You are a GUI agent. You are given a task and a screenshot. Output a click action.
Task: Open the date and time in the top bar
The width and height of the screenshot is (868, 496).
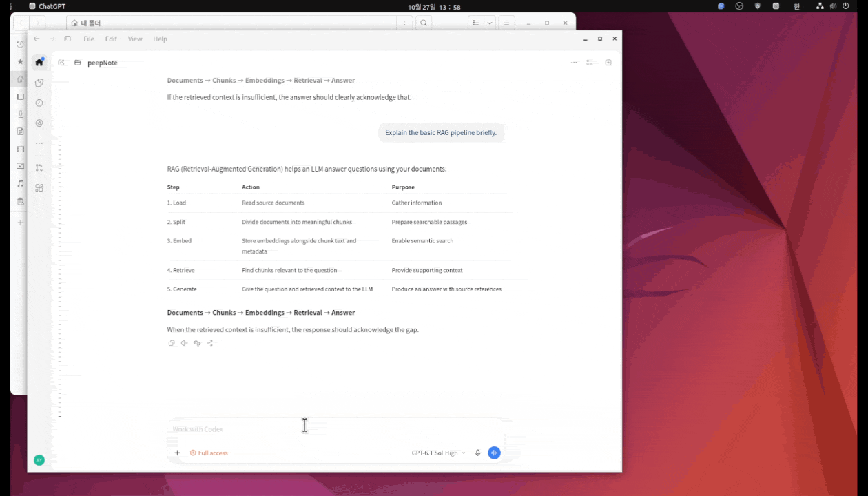434,6
